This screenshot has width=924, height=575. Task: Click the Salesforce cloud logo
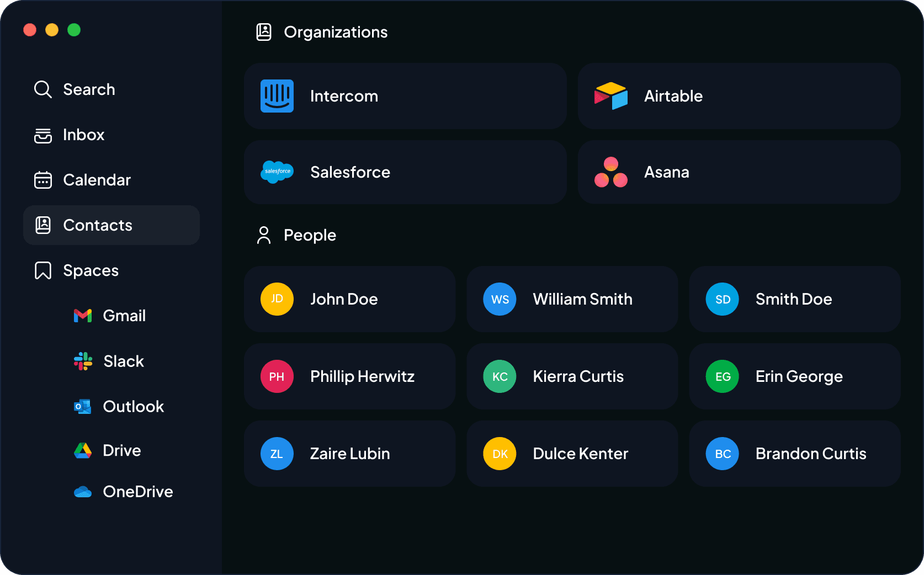(277, 172)
